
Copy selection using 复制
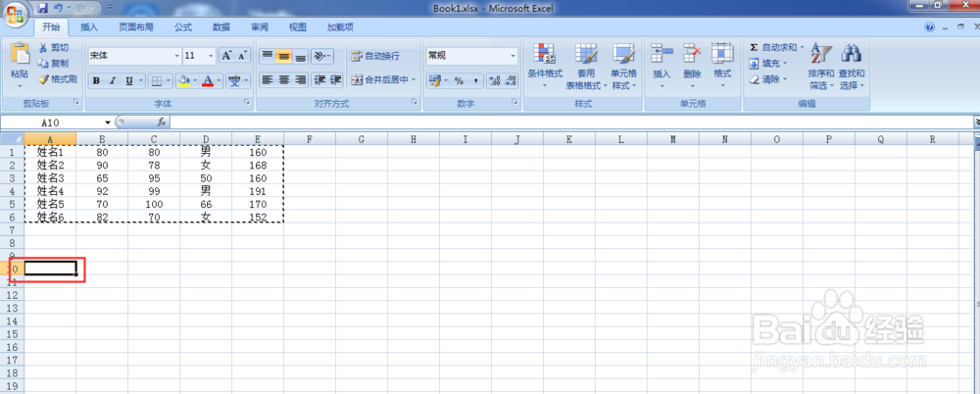53,63
